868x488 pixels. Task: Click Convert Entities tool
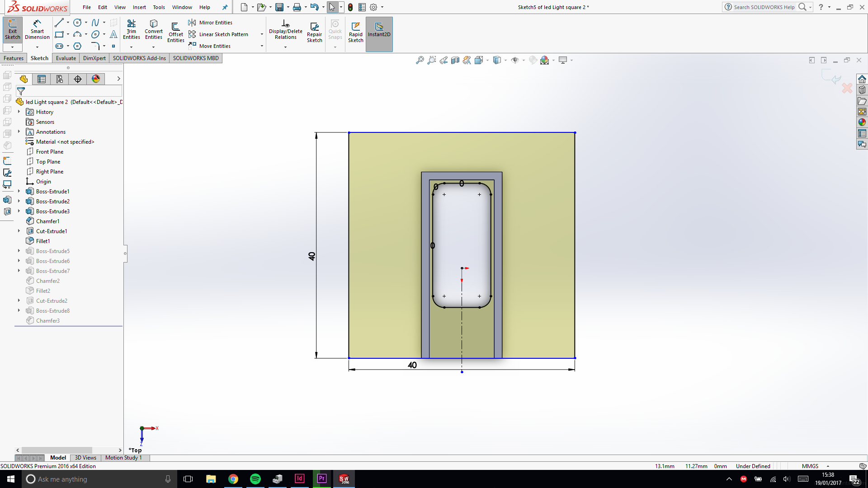point(154,30)
